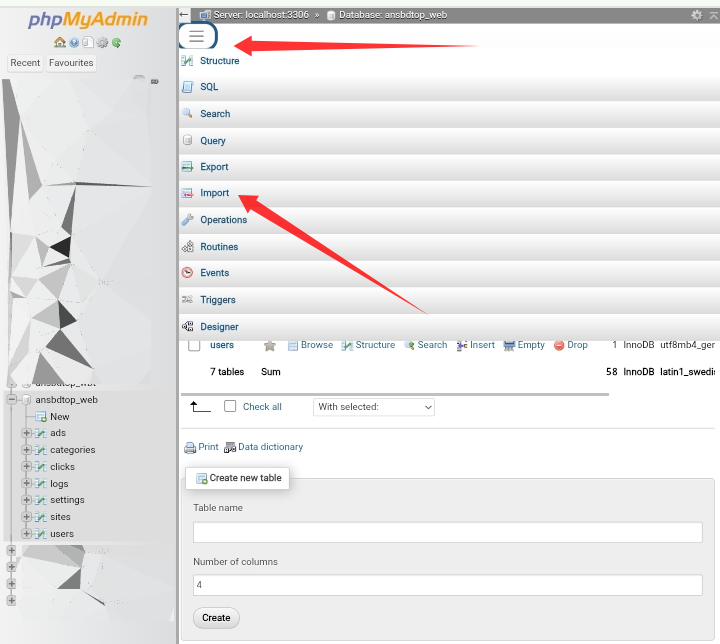Screen dimensions: 720x644
Task: Expand the settings table tree node
Action: tap(27, 500)
